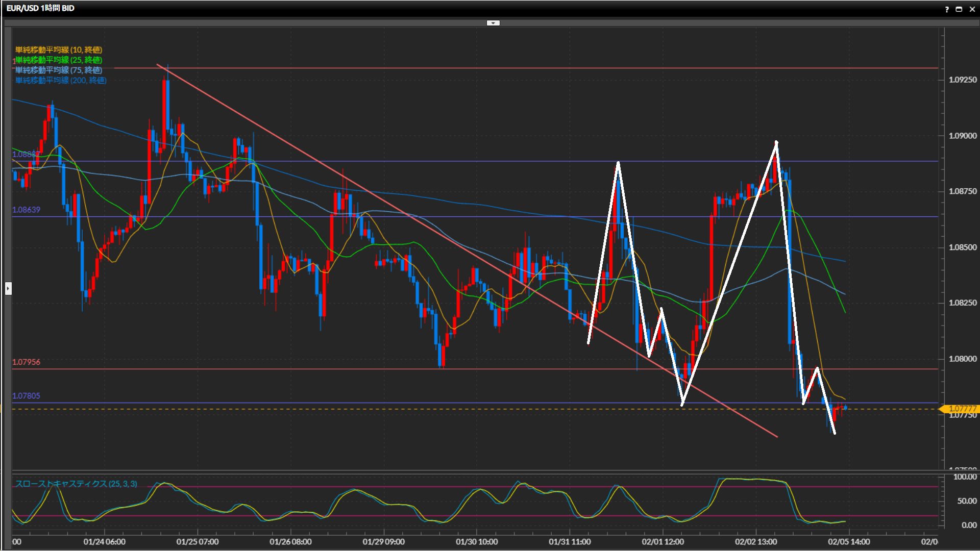Select the 1.08639 horizontal line label

[26, 210]
